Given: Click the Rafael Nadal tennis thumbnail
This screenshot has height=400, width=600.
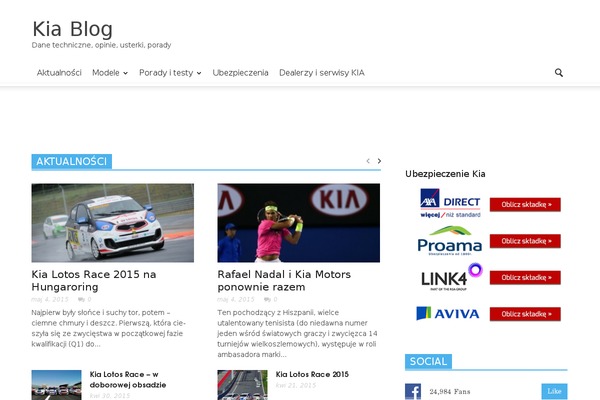Looking at the screenshot, I should coord(298,223).
